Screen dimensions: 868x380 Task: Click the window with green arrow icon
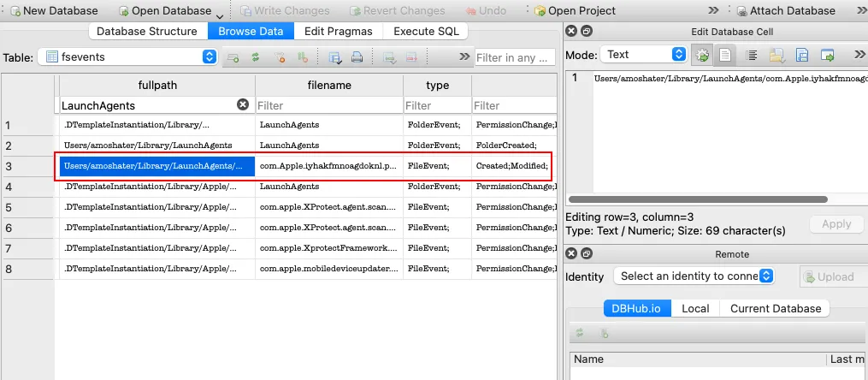pos(828,55)
